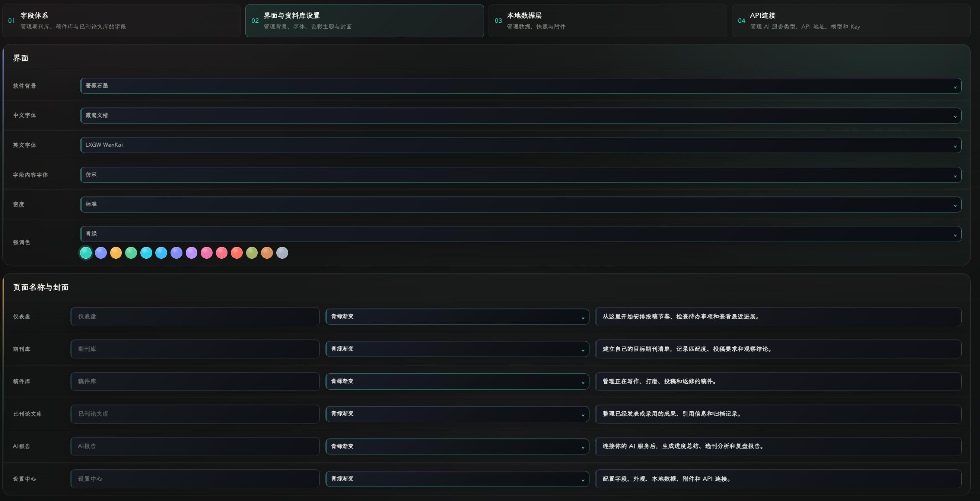Open the 中文字体 dropdown
The width and height of the screenshot is (980, 501).
point(521,116)
